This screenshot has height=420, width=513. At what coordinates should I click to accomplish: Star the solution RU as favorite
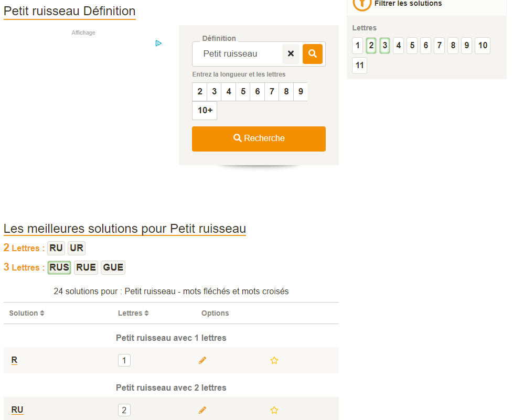tap(274, 410)
